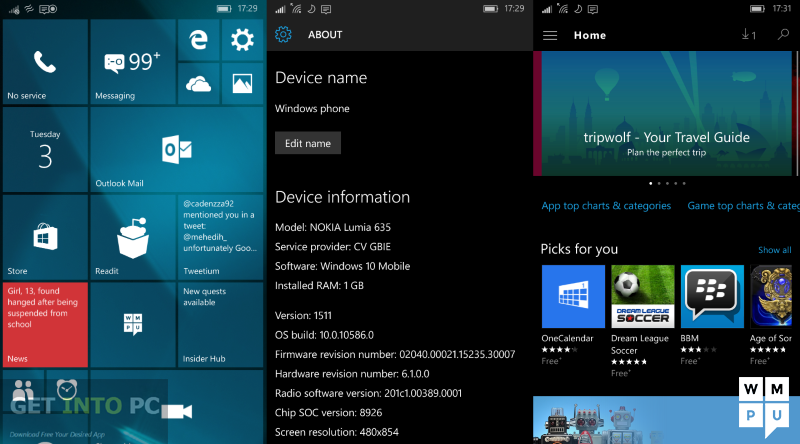Screen dimensions: 800x444
Task: Click the Windows phone device name text
Action: [x=312, y=109]
